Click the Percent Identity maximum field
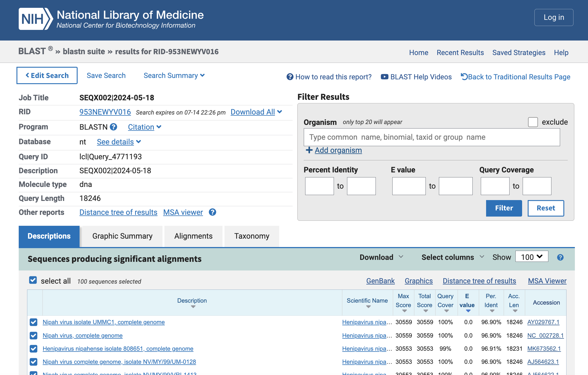 coord(361,186)
